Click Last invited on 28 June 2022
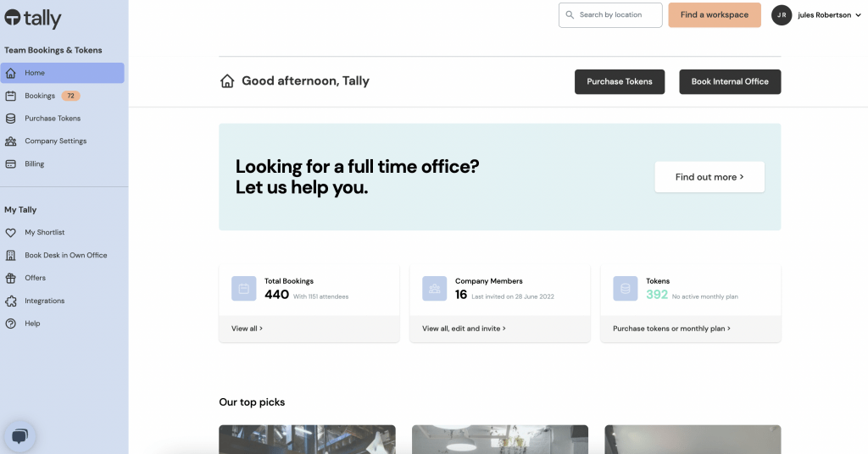The height and width of the screenshot is (454, 868). (x=513, y=297)
